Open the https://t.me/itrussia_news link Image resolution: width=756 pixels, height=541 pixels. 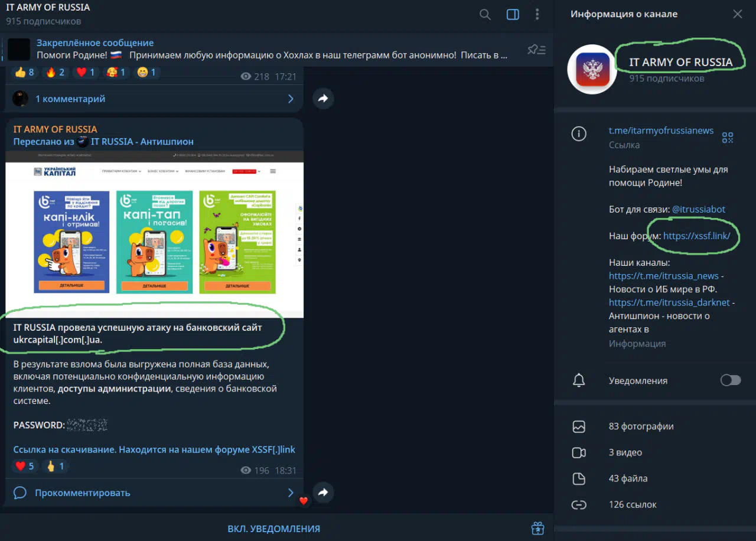(x=664, y=276)
